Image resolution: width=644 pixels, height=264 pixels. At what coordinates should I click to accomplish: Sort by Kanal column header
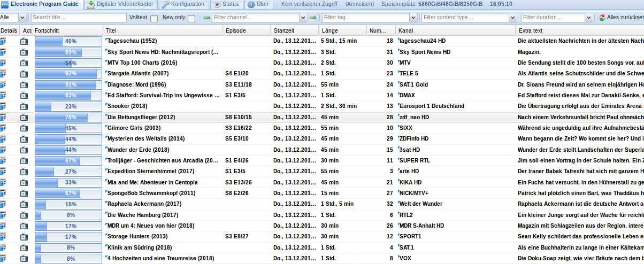pyautogui.click(x=456, y=30)
